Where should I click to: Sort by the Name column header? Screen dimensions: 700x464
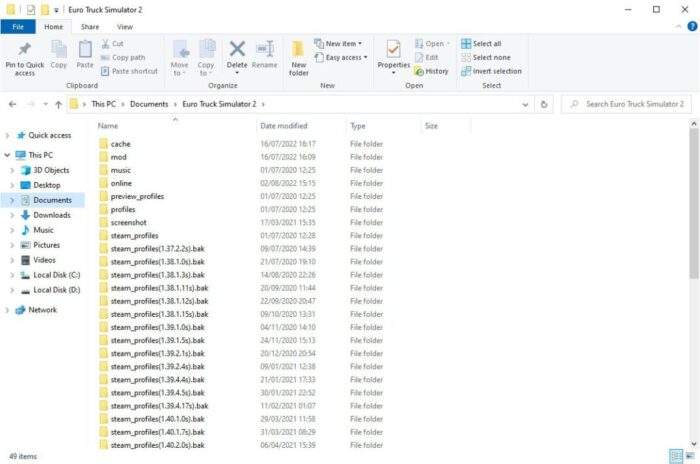click(176, 126)
